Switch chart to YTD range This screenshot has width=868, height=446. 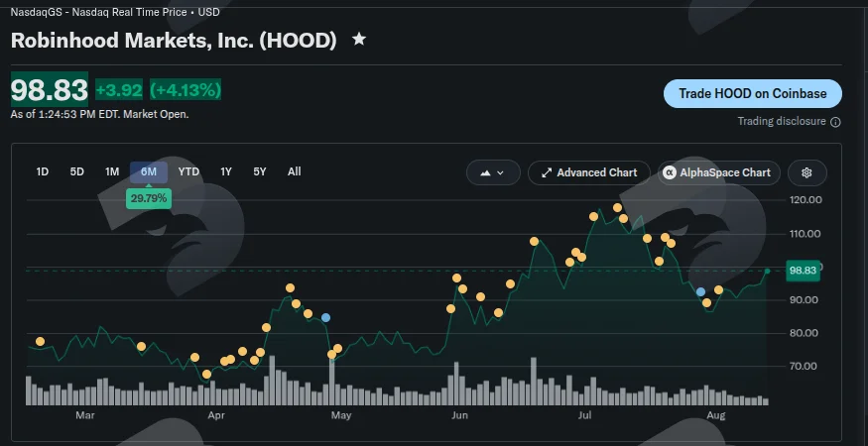pyautogui.click(x=188, y=172)
